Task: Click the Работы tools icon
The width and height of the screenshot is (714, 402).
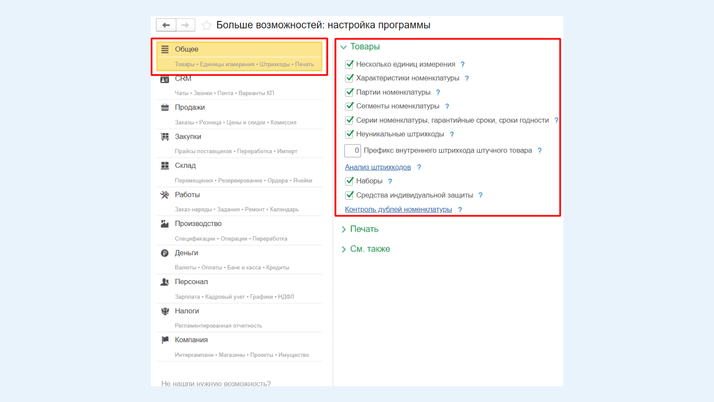Action: point(165,195)
